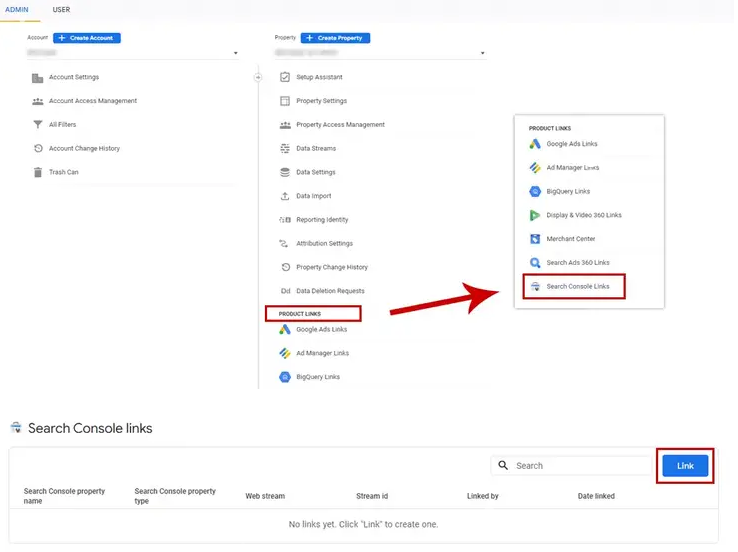738x552 pixels.
Task: Click the Property Settings layout icon
Action: pos(285,101)
